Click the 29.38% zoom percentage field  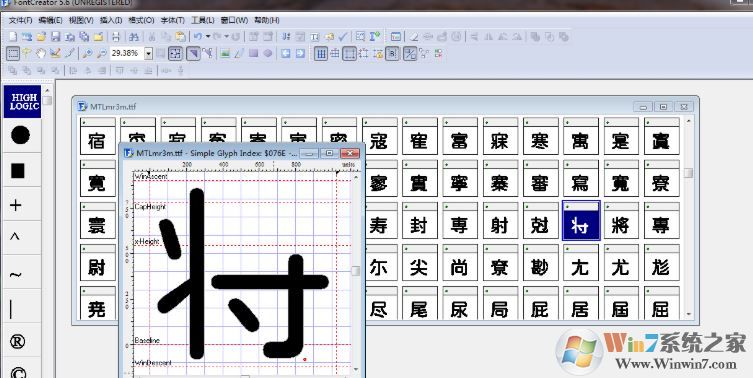tap(126, 53)
